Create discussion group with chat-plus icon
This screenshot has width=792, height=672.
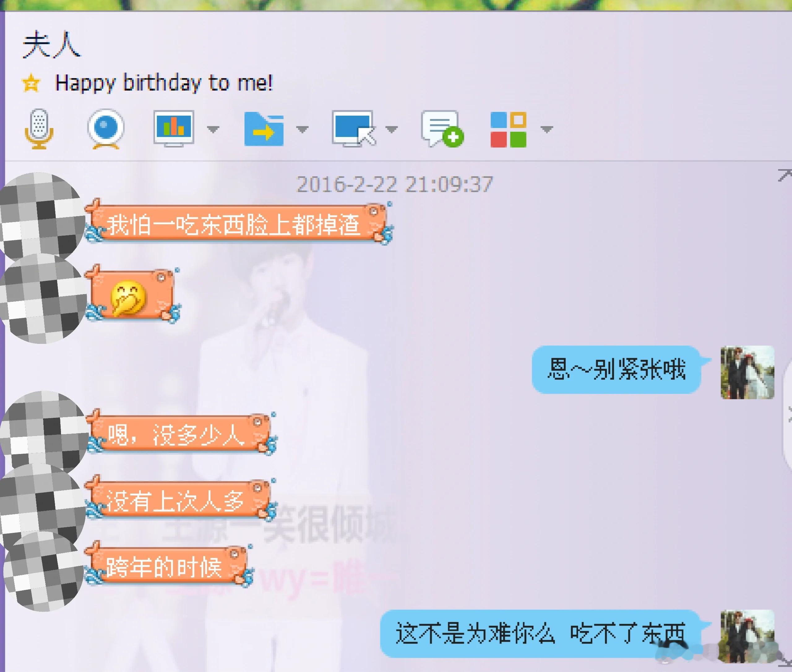pos(442,129)
